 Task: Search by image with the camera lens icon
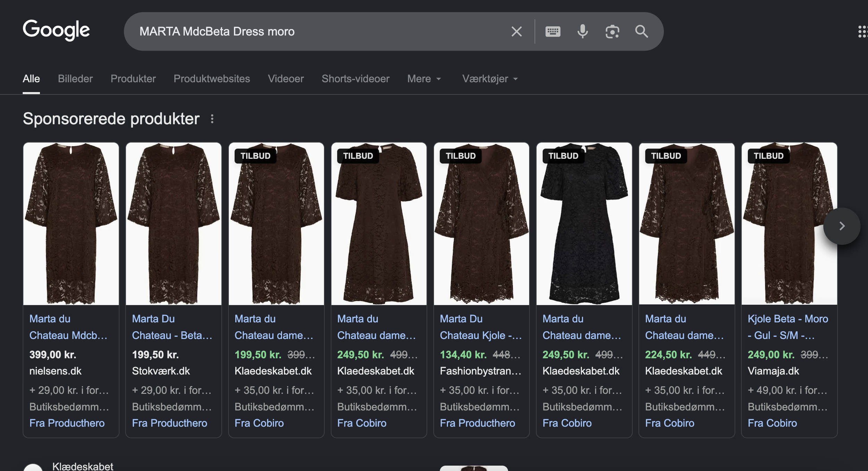(612, 32)
